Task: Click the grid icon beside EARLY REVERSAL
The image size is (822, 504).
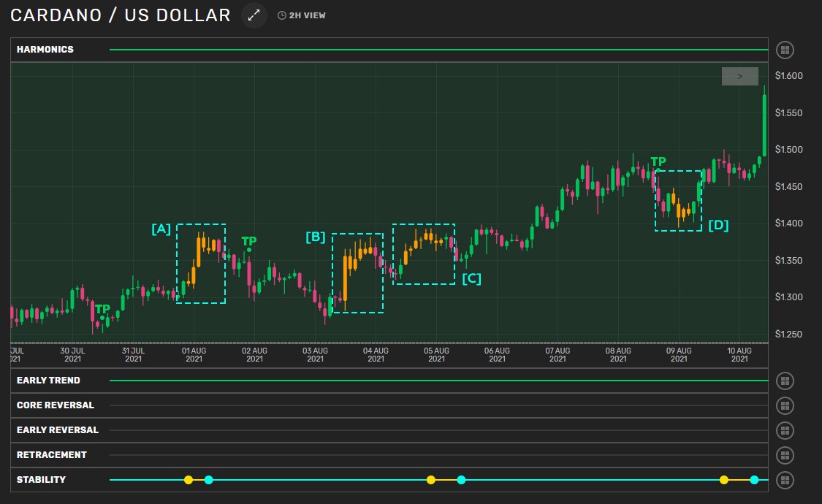Action: pyautogui.click(x=785, y=431)
